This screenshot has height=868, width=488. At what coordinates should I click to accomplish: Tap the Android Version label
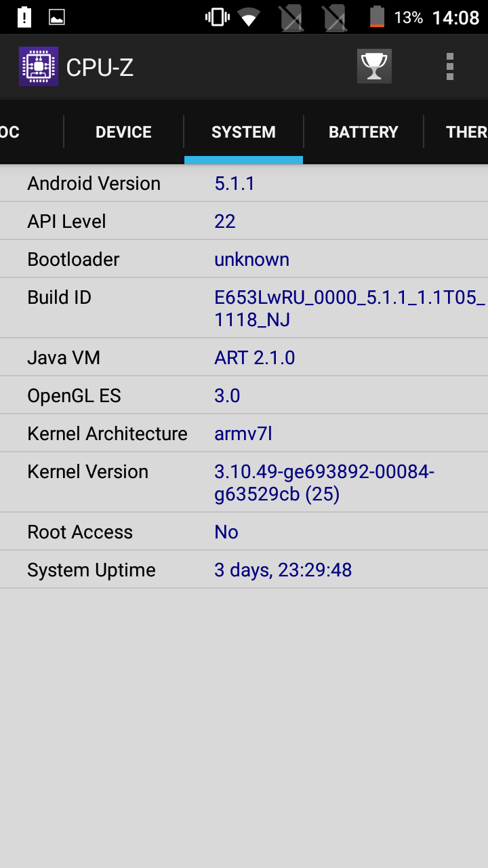pos(94,183)
